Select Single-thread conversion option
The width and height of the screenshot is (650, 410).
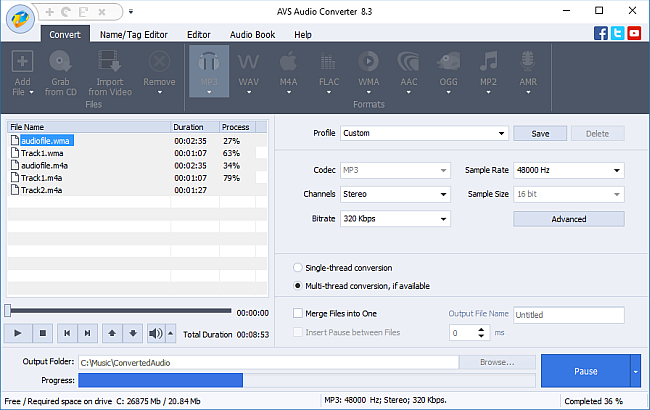coord(298,268)
